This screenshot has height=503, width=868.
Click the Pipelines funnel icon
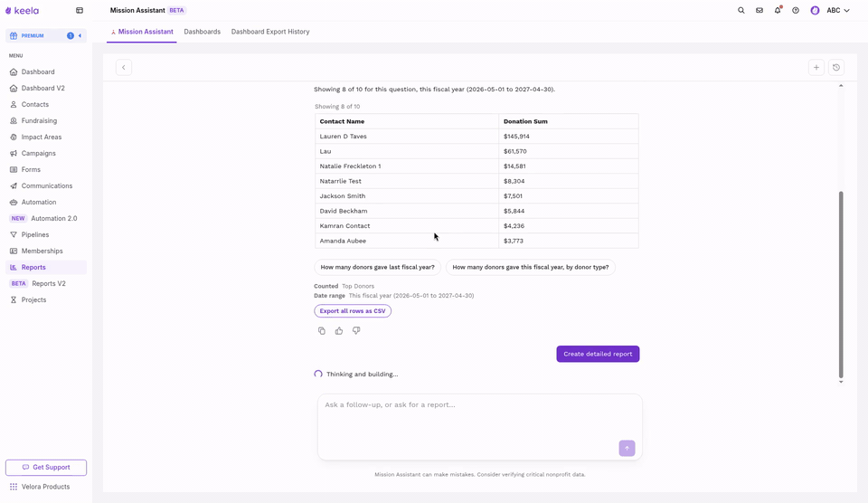(x=14, y=235)
